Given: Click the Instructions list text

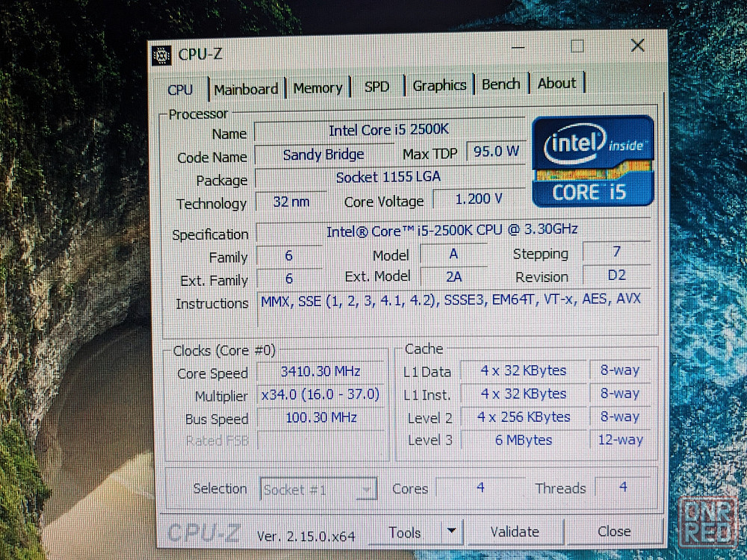Looking at the screenshot, I should [450, 299].
